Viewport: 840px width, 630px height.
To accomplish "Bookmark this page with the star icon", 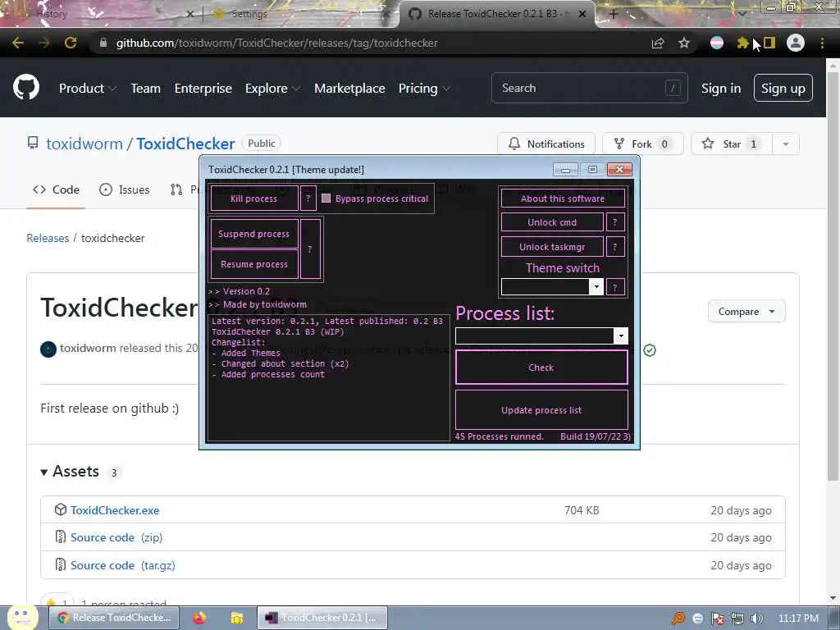I will pyautogui.click(x=684, y=43).
